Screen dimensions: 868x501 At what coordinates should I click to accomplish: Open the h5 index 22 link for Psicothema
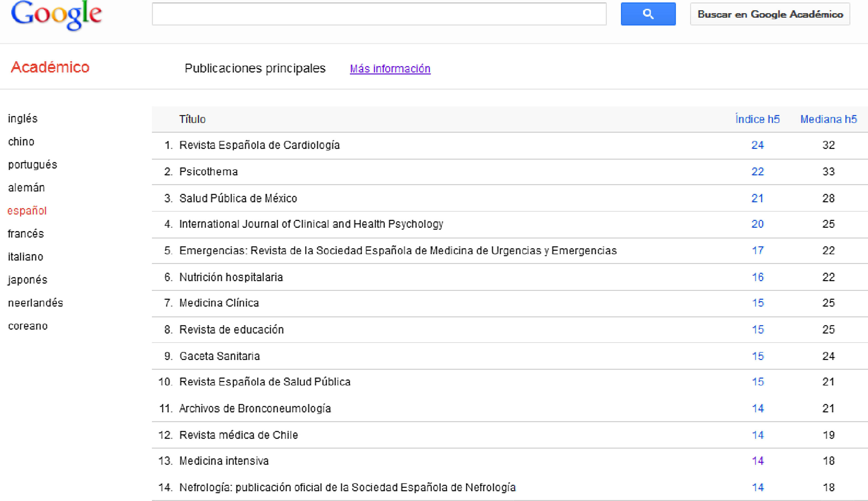pos(758,172)
